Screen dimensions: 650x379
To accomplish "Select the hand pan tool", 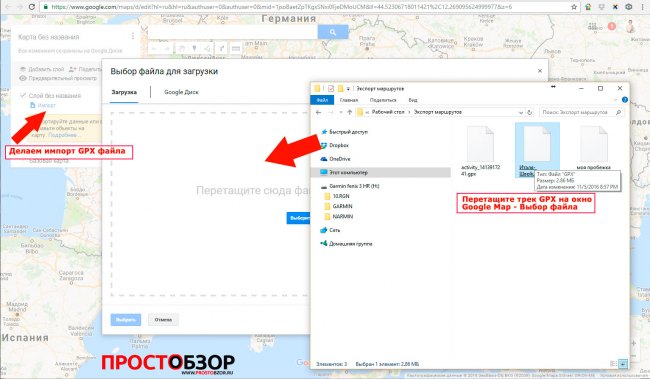I will coord(181,49).
